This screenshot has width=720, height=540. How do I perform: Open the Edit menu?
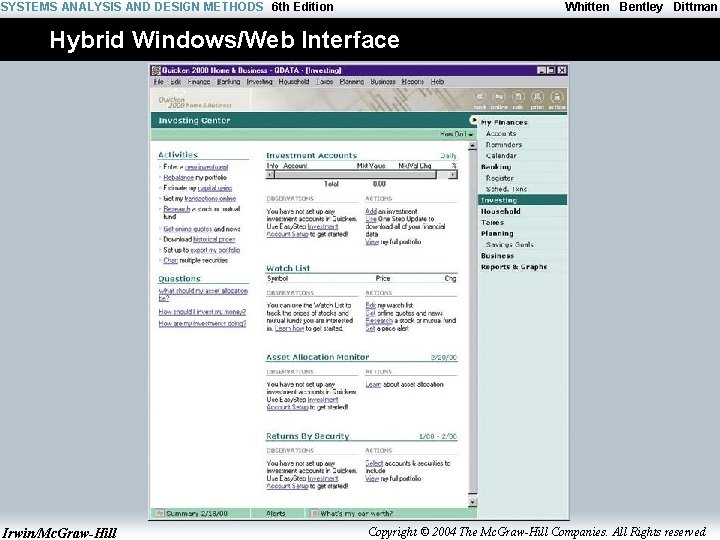(x=175, y=82)
